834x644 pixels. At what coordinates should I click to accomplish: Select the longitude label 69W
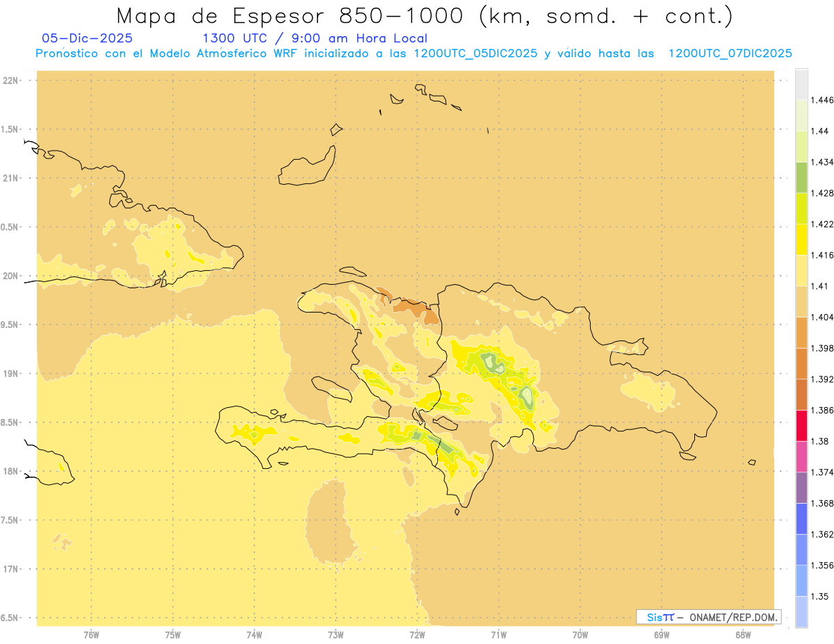tap(662, 635)
